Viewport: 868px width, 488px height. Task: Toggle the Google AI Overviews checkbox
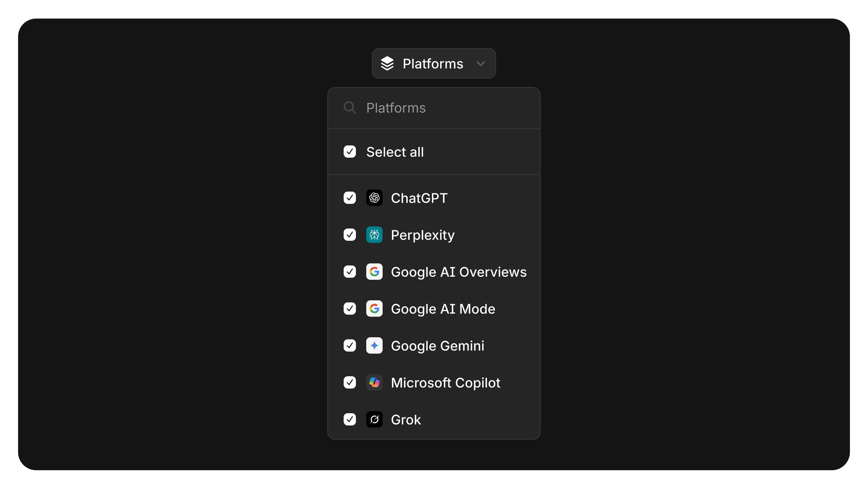click(349, 272)
